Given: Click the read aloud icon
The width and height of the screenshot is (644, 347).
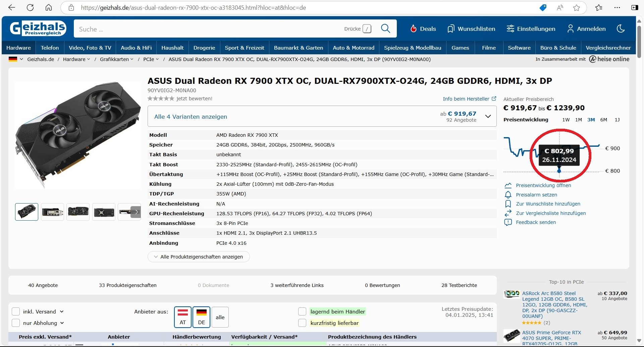Looking at the screenshot, I should pyautogui.click(x=560, y=7).
